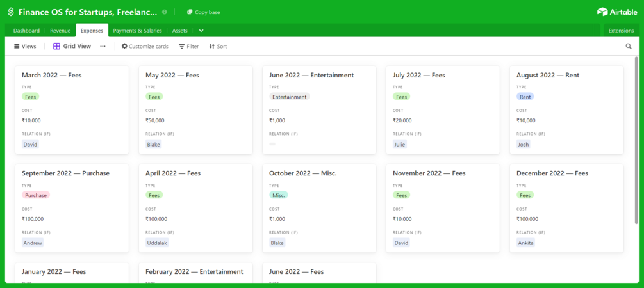Click Copy base
This screenshot has width=644, height=288.
[x=204, y=12]
